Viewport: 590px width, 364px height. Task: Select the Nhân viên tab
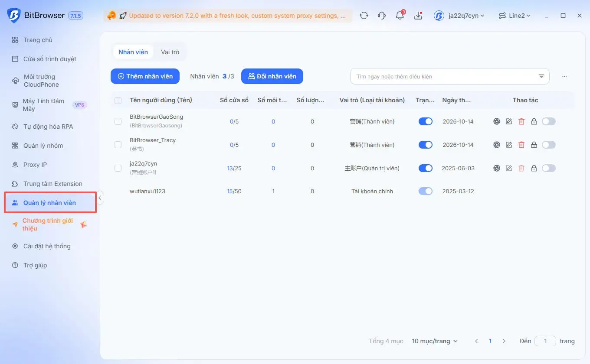[x=133, y=52]
